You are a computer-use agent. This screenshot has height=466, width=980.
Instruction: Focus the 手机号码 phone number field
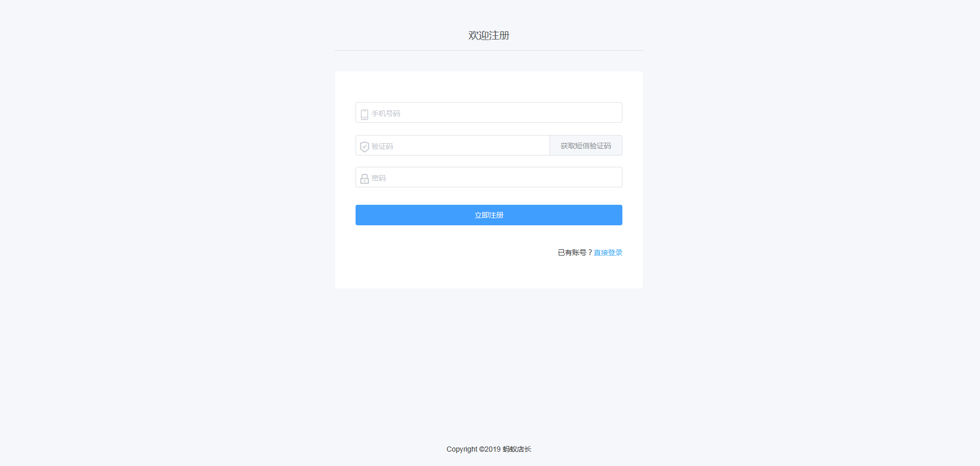pos(488,112)
